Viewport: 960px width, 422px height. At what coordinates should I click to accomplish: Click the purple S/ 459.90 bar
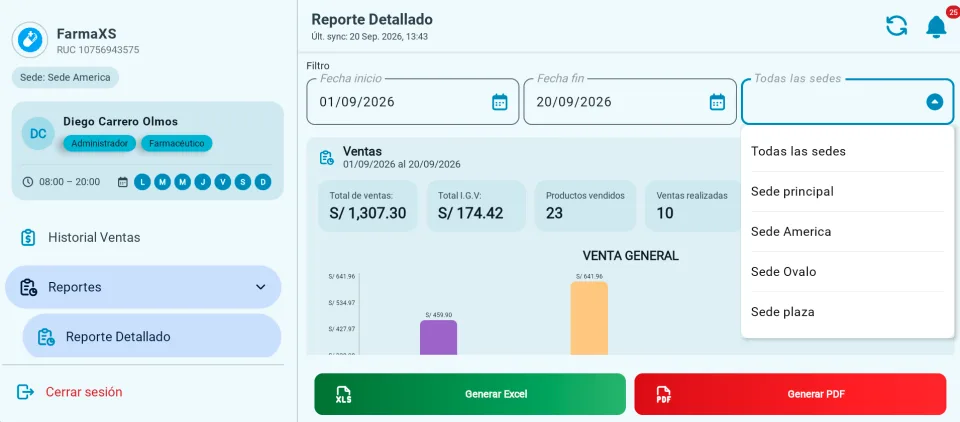click(438, 337)
